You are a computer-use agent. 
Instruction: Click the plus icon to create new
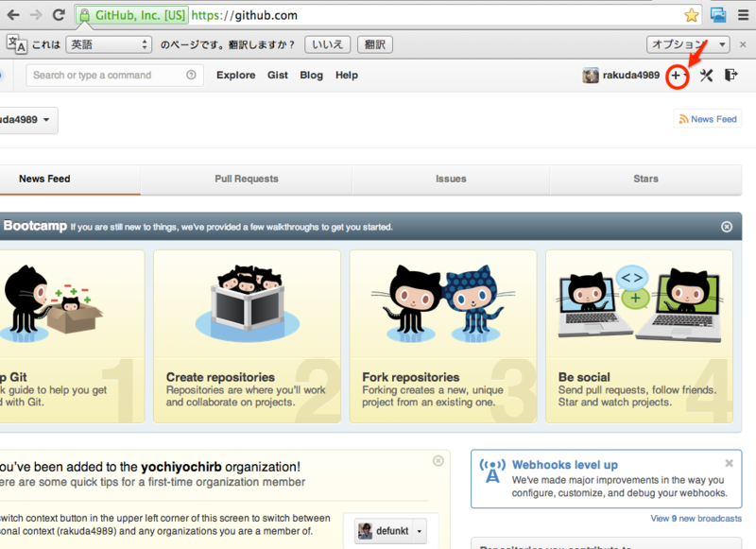677,76
